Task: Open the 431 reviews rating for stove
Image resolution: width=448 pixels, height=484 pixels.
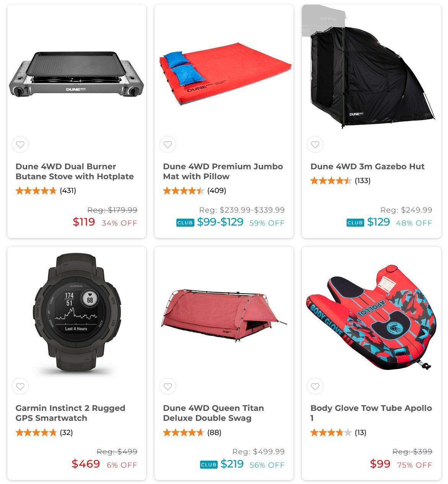Action: (46, 191)
